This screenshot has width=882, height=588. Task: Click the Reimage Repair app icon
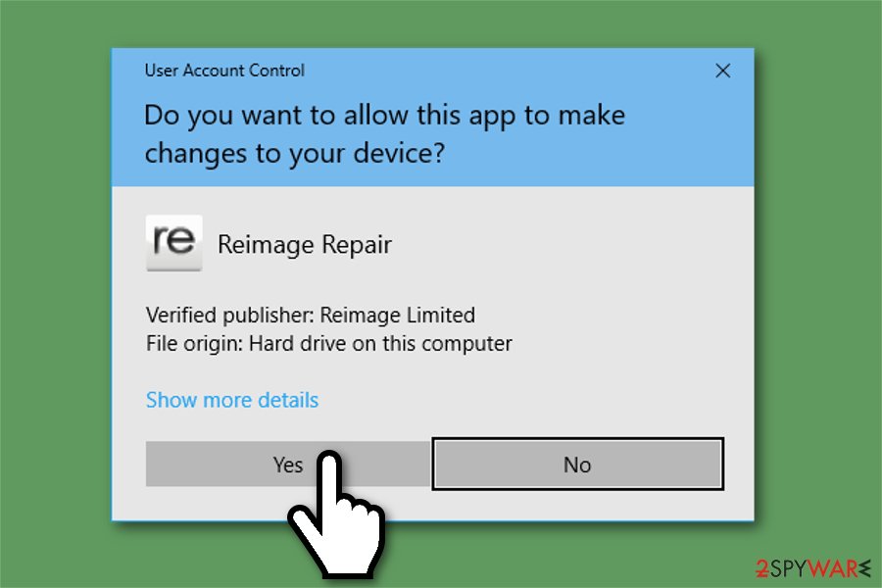point(173,243)
